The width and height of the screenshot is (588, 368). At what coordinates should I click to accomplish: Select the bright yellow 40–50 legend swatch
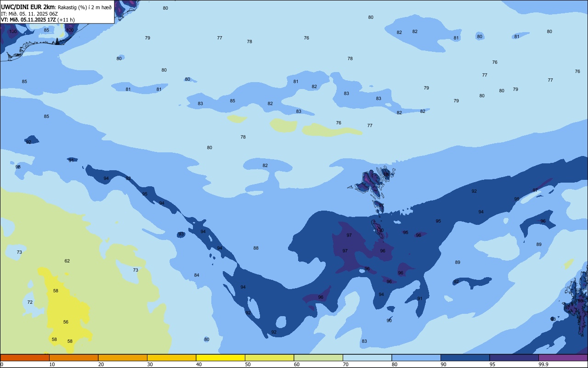click(220, 357)
